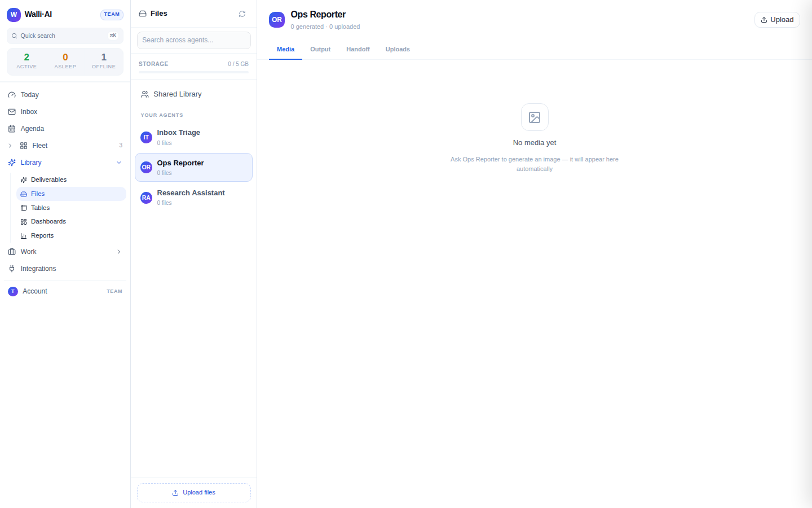Collapse the Library section chevron
Screen dimensions: 812x508
click(x=119, y=163)
